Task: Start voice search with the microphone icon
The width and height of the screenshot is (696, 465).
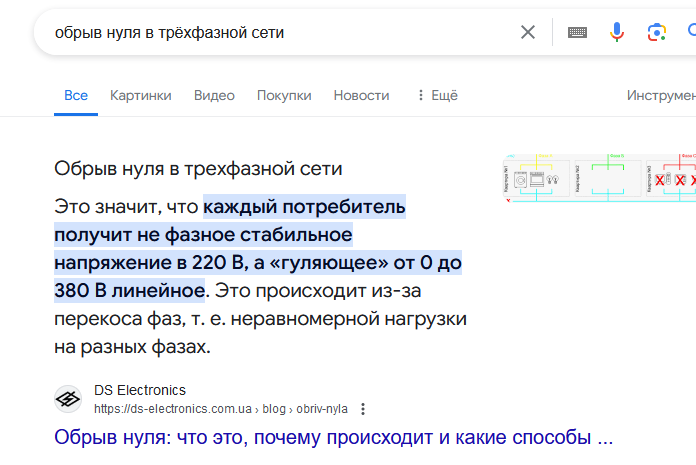Action: click(x=617, y=32)
